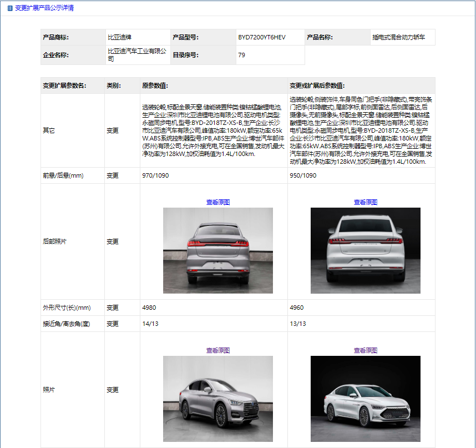
Task: Open 查看原图 link above original grey sedan front photo
Action: 218,350
